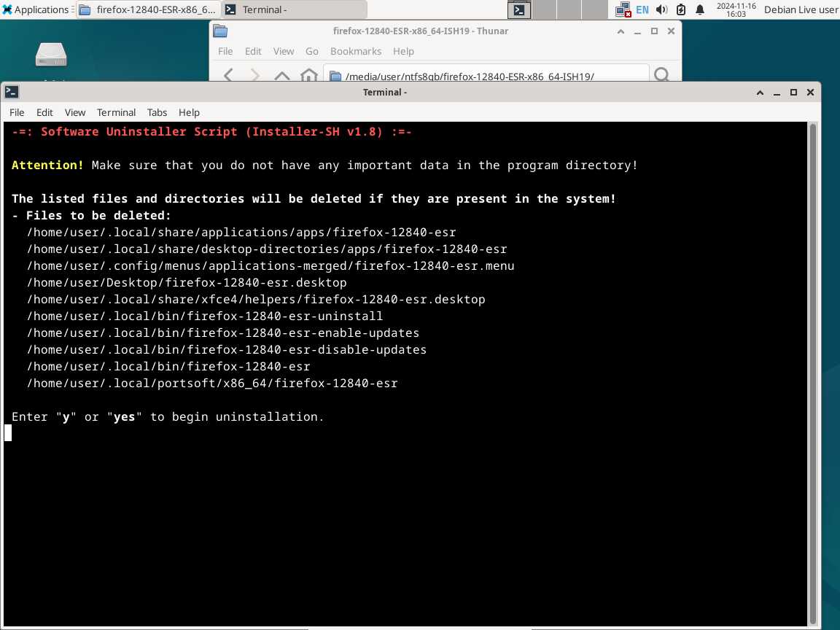
Task: Open View menu in Terminal window
Action: [75, 112]
